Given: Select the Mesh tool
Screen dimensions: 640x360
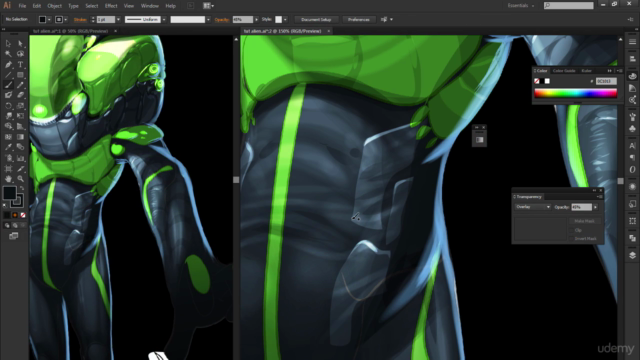Looking at the screenshot, I should tap(8, 137).
